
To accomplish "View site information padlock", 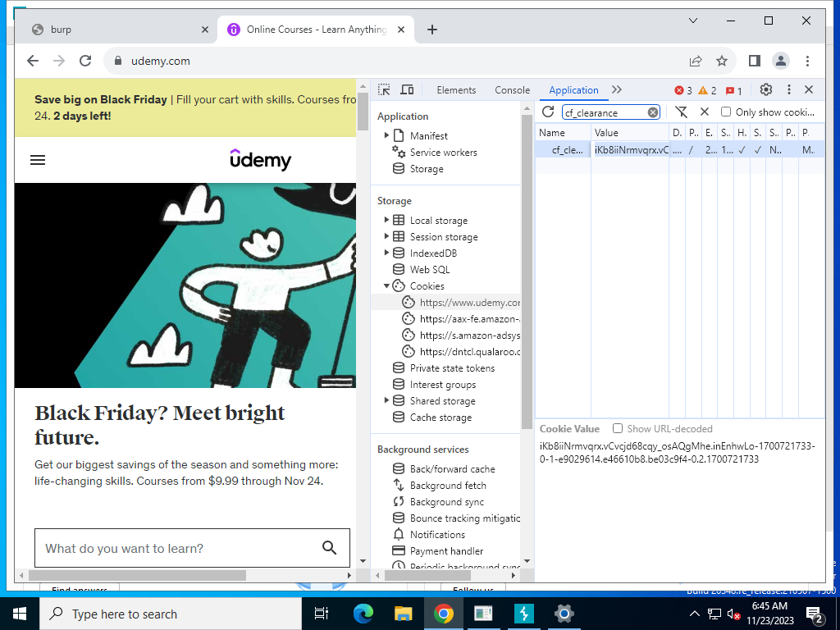I will 118,61.
